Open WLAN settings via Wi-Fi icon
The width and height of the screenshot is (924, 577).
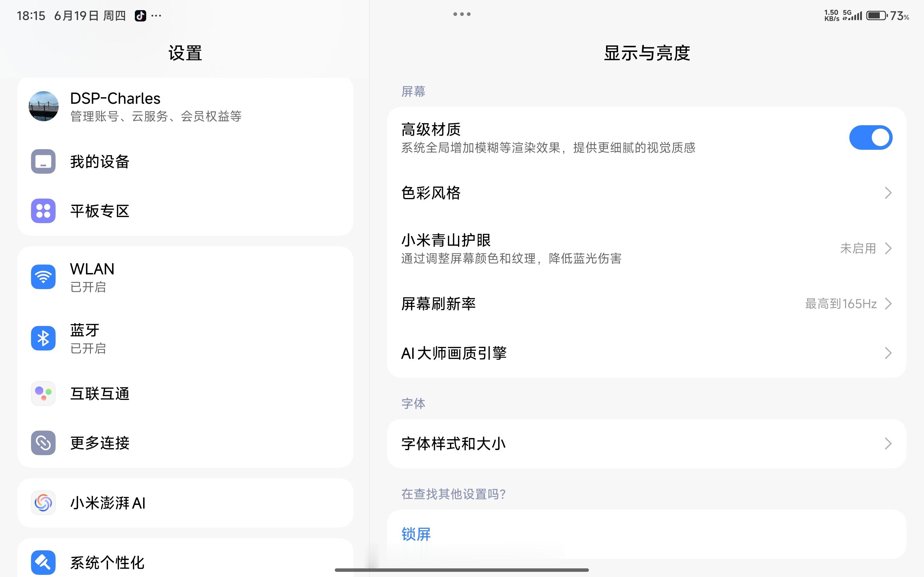43,277
